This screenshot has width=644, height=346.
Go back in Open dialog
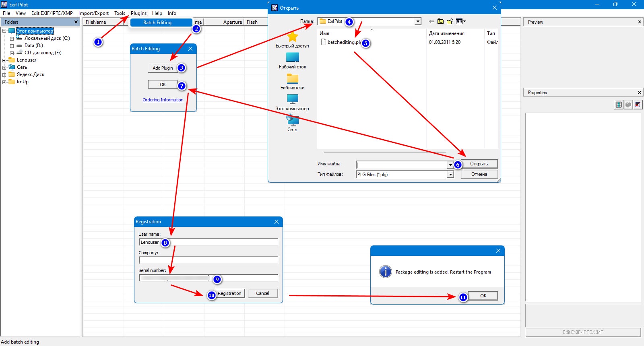(431, 21)
